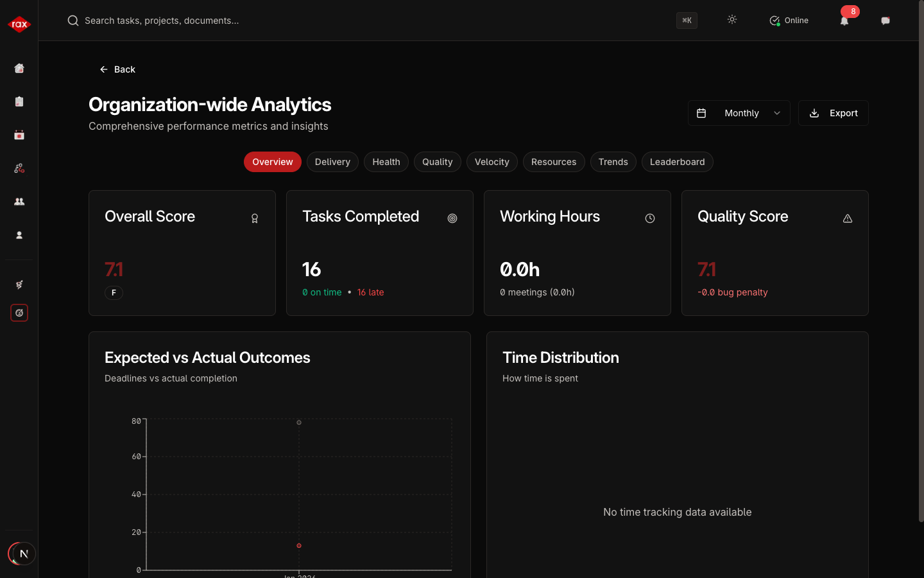The image size is (924, 578).
Task: Open the user avatar menu labeled N
Action: pyautogui.click(x=23, y=554)
